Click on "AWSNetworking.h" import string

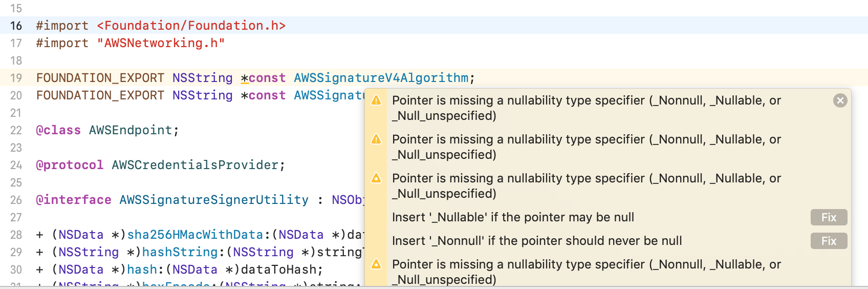pos(161,43)
